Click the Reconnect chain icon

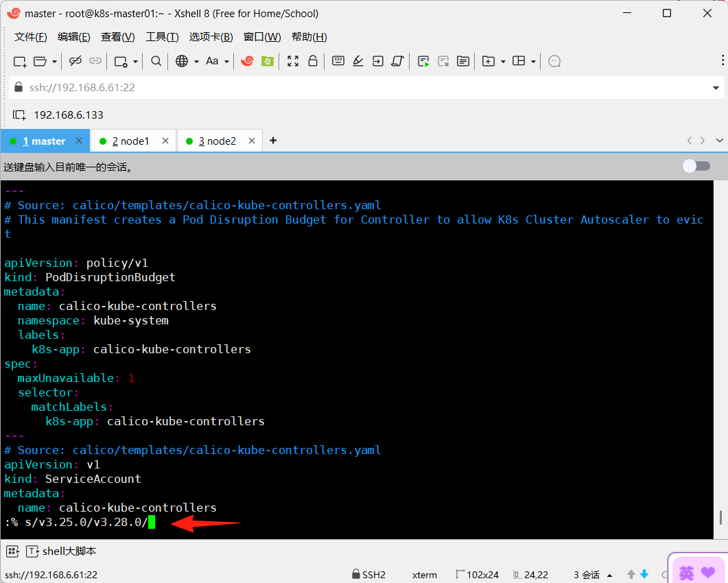(x=95, y=61)
